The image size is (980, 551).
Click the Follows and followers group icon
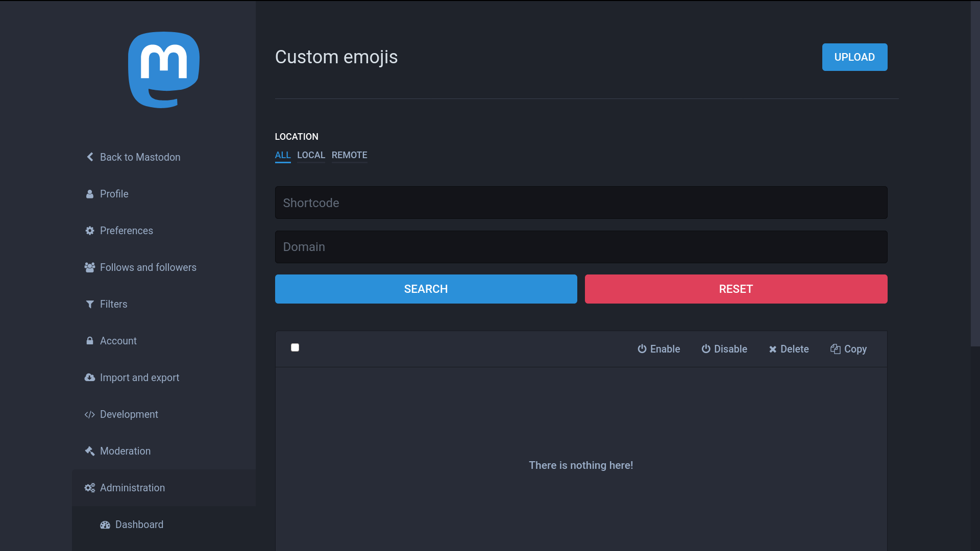click(x=90, y=267)
